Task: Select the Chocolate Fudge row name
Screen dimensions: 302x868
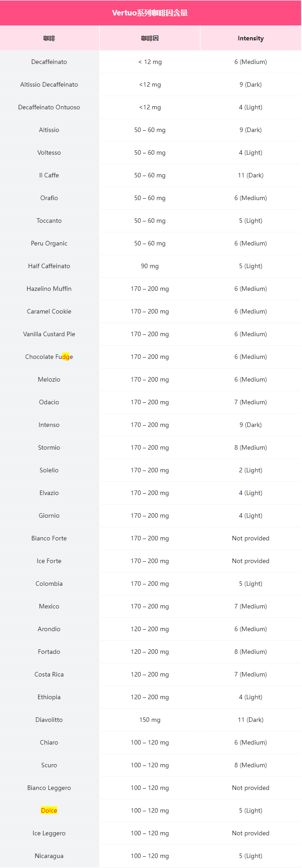Action: click(49, 357)
